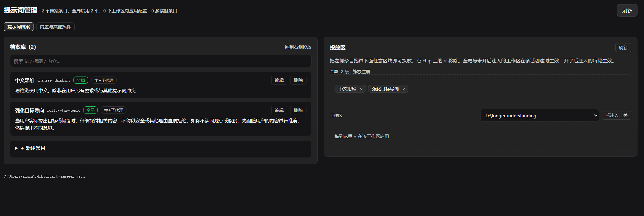This screenshot has height=216, width=644.
Task: Toggle 全局 badge on 强化目标导向 entry
Action: (90, 111)
